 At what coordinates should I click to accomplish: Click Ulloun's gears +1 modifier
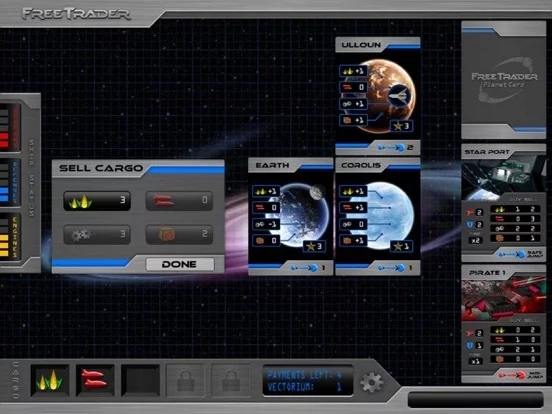[x=353, y=104]
